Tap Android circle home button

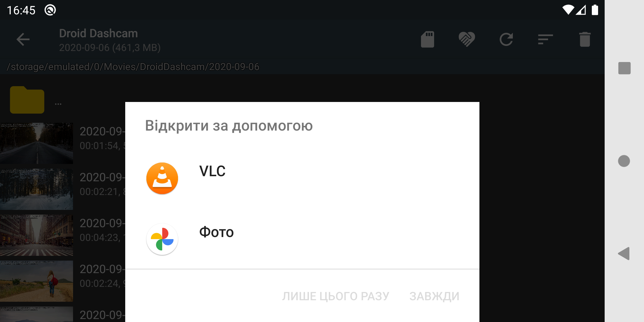(x=624, y=161)
